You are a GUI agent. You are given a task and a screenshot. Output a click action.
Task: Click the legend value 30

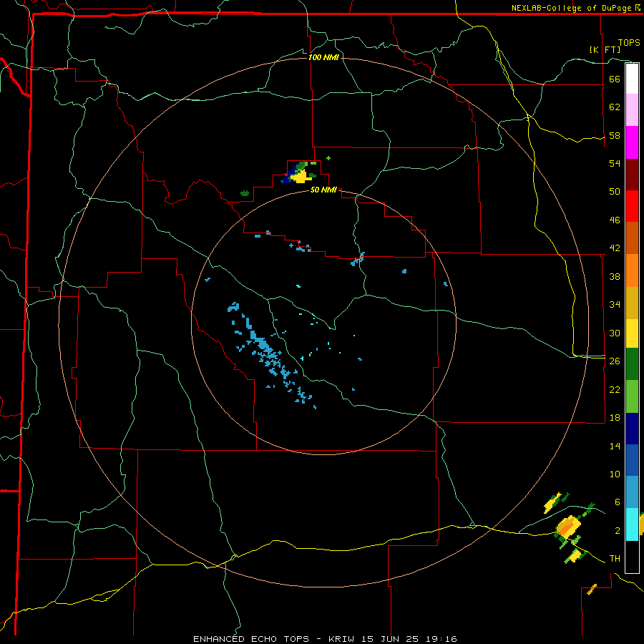[615, 333]
